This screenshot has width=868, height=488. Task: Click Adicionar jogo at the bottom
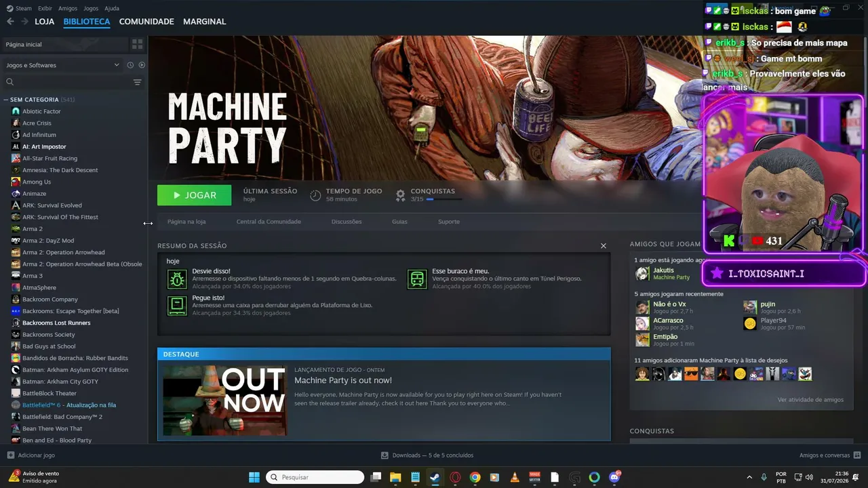31,455
